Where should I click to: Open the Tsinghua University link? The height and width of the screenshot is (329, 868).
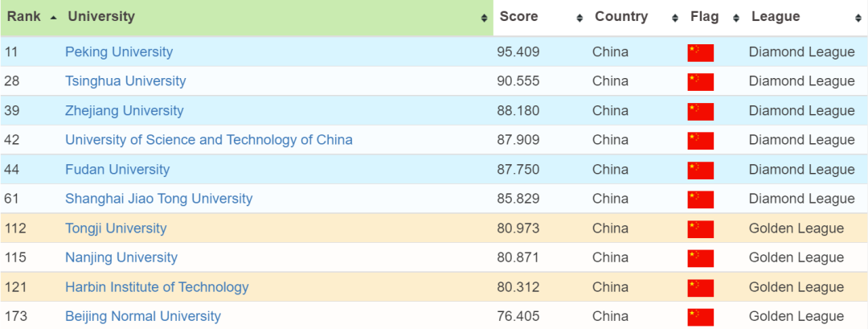coord(125,81)
